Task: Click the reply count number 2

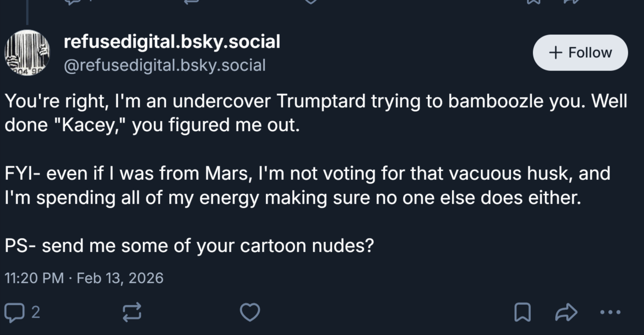Action: point(36,313)
